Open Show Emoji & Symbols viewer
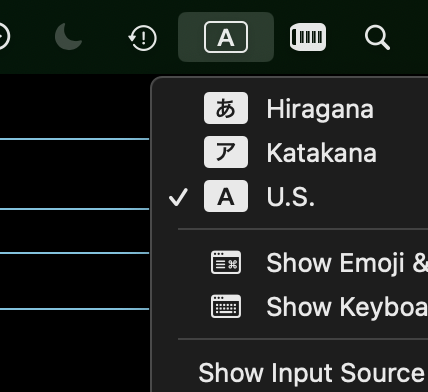The image size is (428, 392). coord(289,263)
